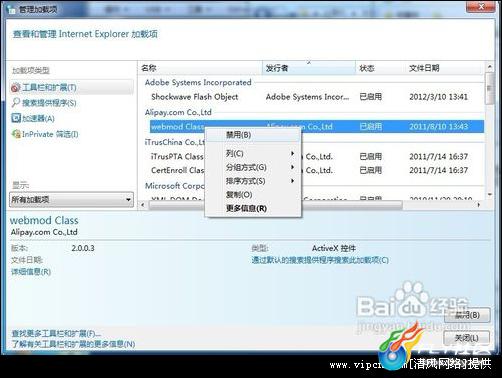Open the 详细信息(R) details link

(31, 272)
